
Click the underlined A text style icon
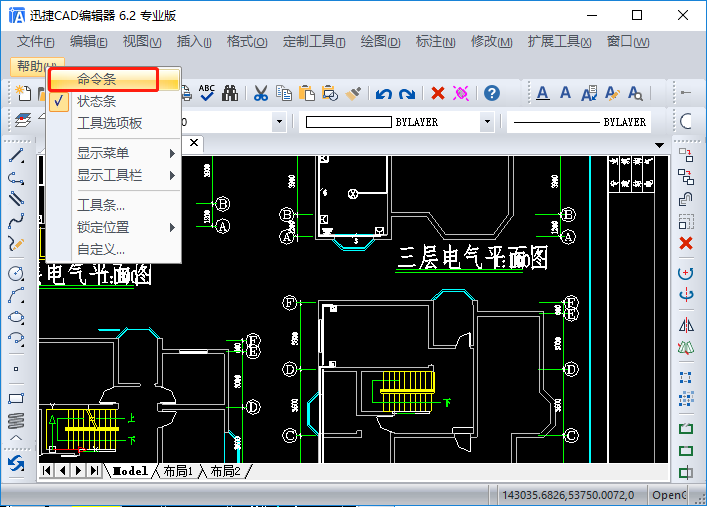[543, 93]
